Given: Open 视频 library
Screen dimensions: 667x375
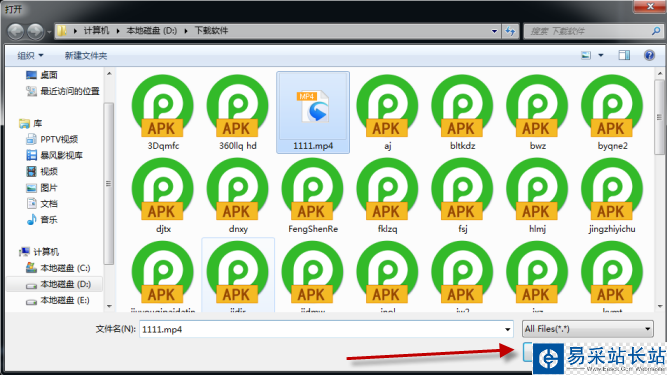Looking at the screenshot, I should pyautogui.click(x=42, y=172).
